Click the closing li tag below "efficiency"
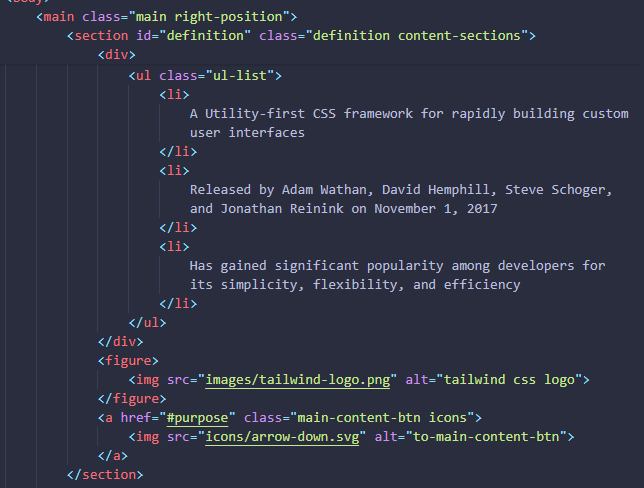This screenshot has width=644, height=488. pyautogui.click(x=178, y=304)
